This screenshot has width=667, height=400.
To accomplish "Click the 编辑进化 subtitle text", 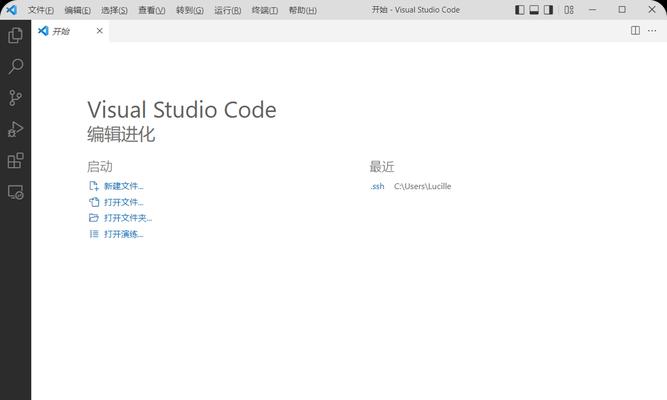I will point(121,134).
